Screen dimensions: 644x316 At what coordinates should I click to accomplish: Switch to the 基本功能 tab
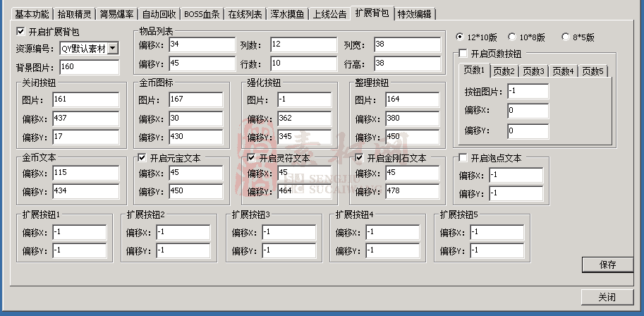pos(32,14)
